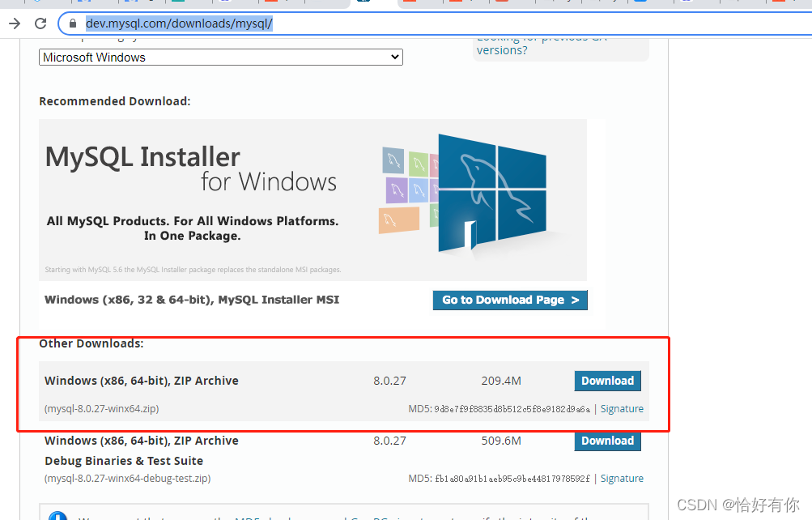Click the "Debug Binaries & Test Suite" label
Viewport: 812px width, 520px height.
[124, 461]
